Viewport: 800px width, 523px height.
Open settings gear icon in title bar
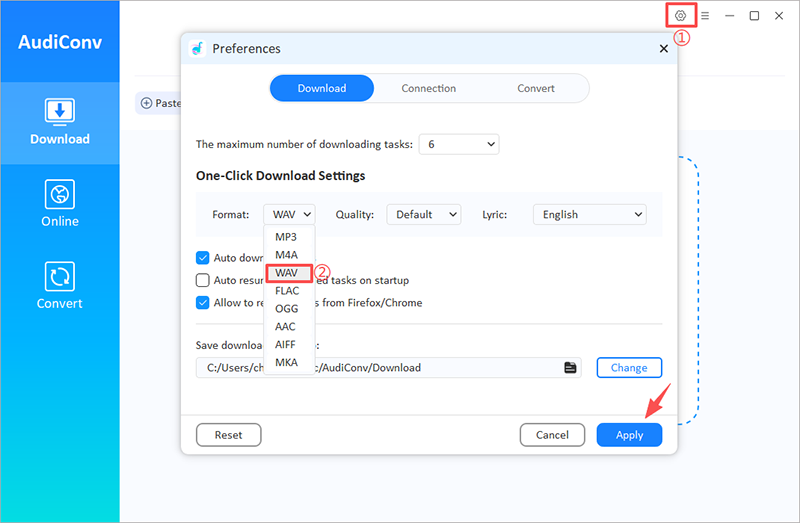point(680,16)
